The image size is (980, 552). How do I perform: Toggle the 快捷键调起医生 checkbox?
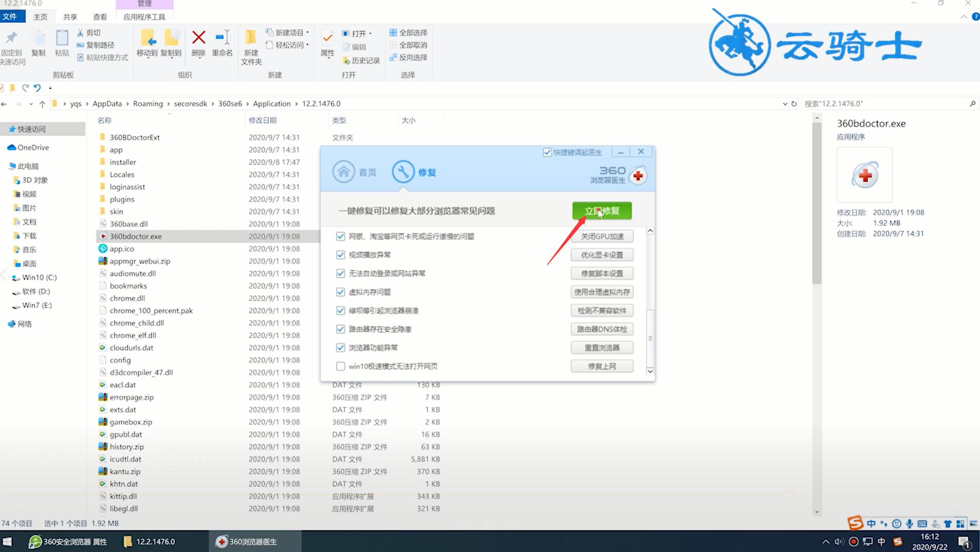547,152
